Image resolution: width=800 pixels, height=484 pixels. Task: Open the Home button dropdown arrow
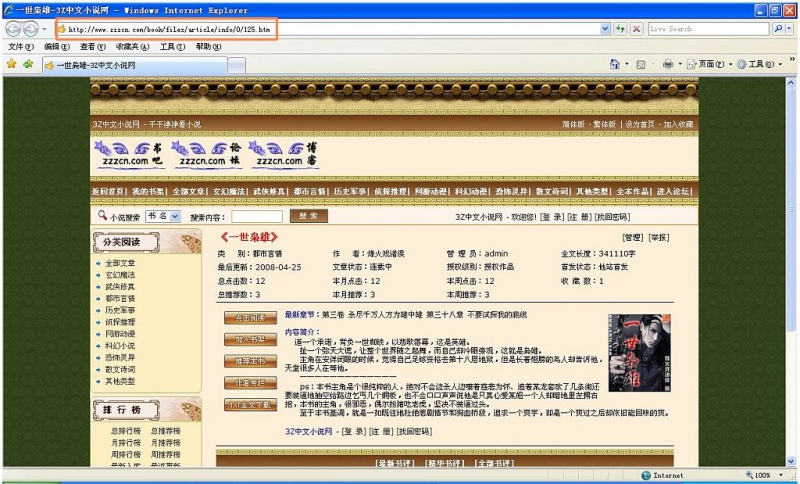[x=627, y=64]
